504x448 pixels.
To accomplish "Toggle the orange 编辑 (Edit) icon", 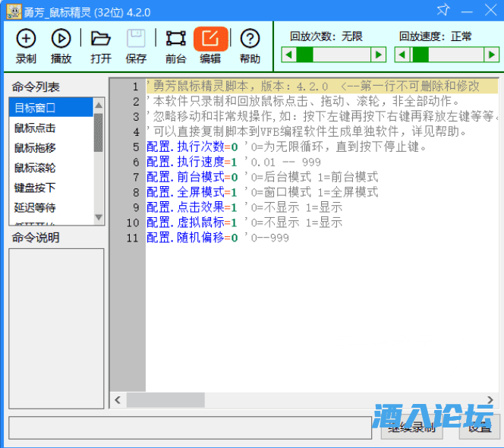I will 210,39.
